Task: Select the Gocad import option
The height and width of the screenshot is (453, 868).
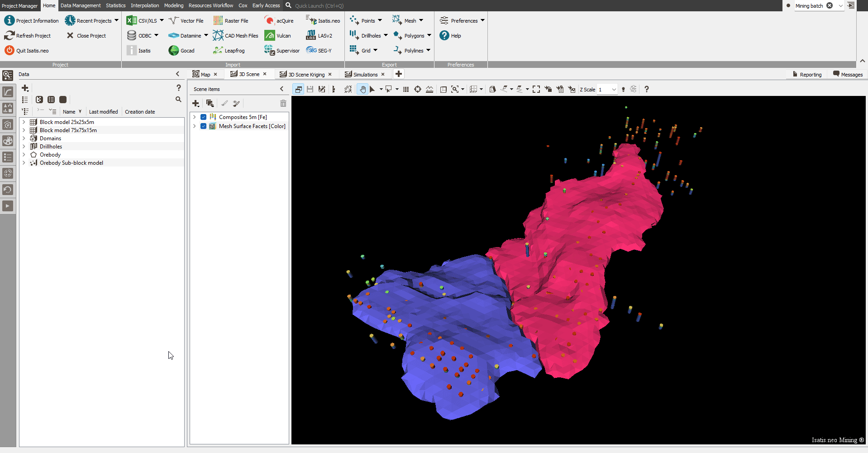Action: click(174, 50)
